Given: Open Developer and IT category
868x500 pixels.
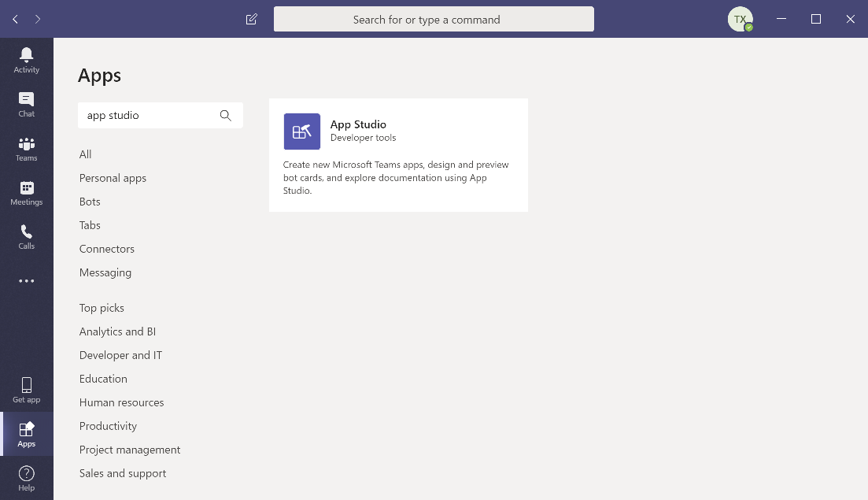Looking at the screenshot, I should click(x=120, y=355).
